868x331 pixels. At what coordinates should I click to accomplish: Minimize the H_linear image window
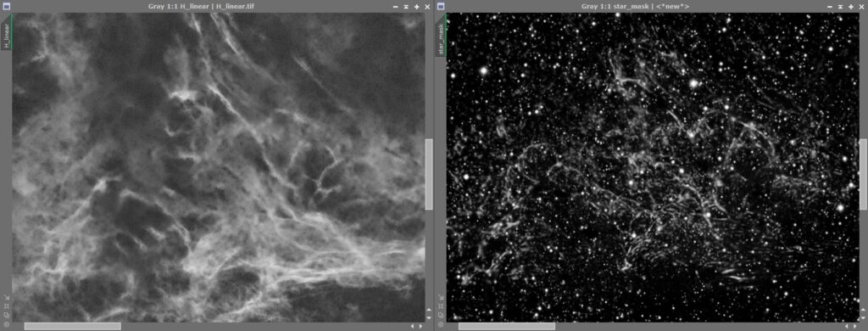click(395, 7)
